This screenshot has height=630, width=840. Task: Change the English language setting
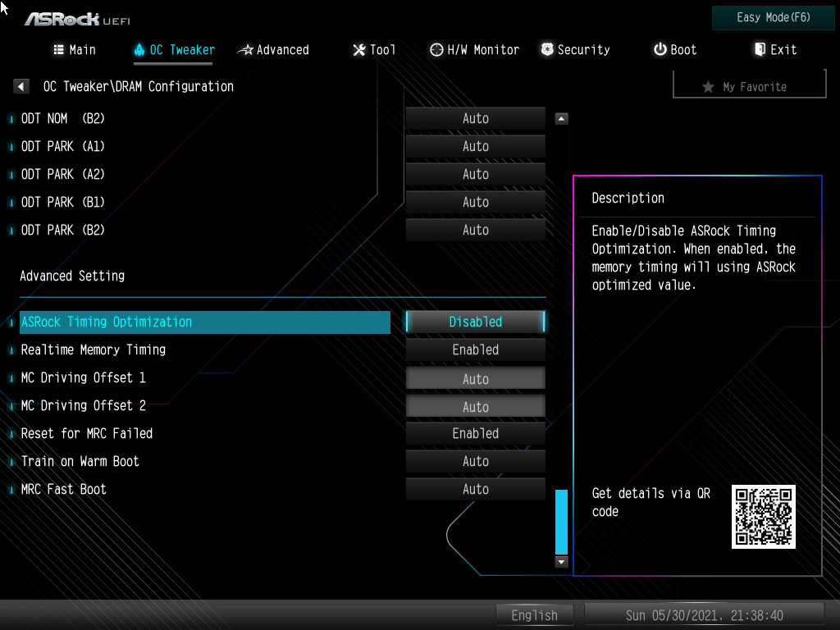[535, 615]
